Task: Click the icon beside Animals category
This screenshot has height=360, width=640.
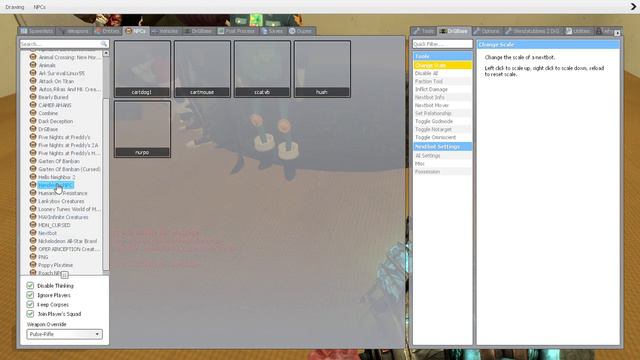Action: [x=33, y=65]
